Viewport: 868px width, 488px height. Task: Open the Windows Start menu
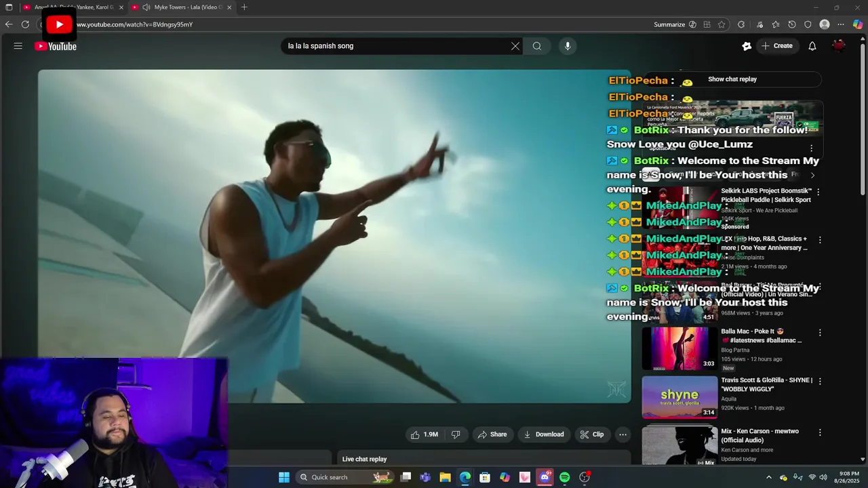pyautogui.click(x=284, y=477)
